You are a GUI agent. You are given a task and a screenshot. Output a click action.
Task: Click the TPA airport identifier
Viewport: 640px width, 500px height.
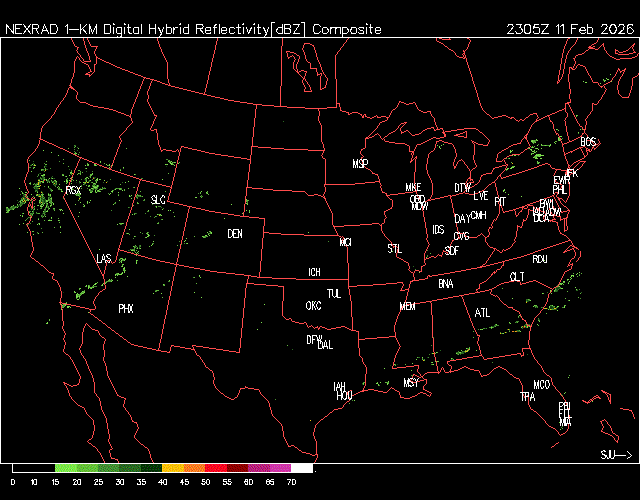point(527,397)
